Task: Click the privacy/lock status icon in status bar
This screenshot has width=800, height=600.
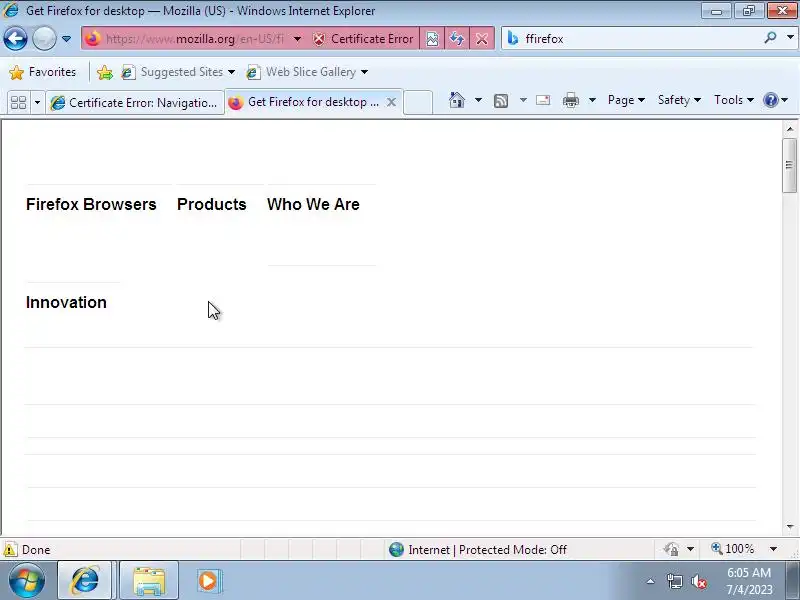Action: click(x=671, y=549)
